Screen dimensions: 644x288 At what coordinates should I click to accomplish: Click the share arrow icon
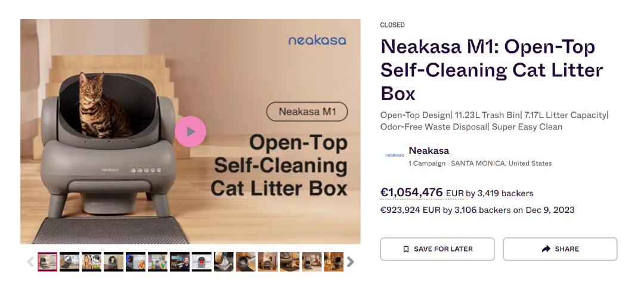546,249
